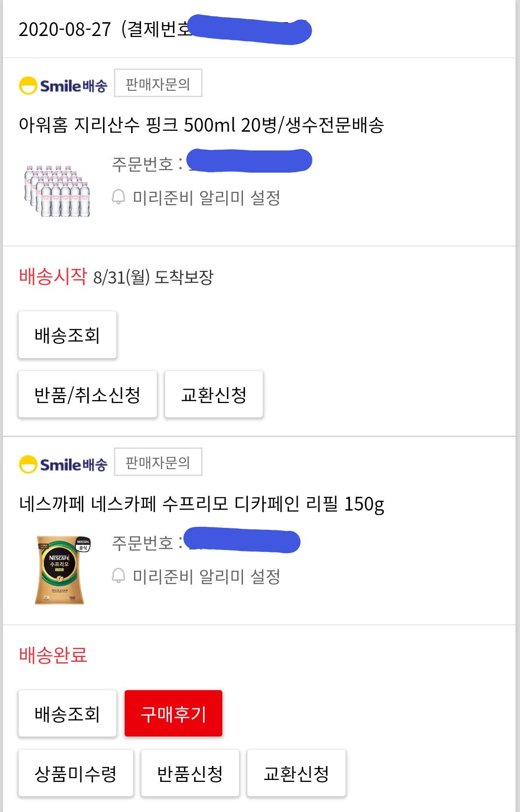Viewport: 520px width, 812px height.
Task: Click 교환신청 under the Nescafe order
Action: (x=296, y=773)
